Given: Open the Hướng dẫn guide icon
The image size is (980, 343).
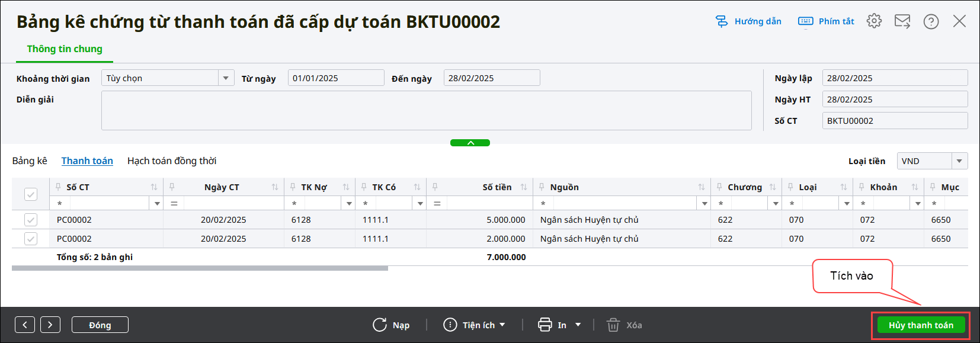Looking at the screenshot, I should click(722, 21).
